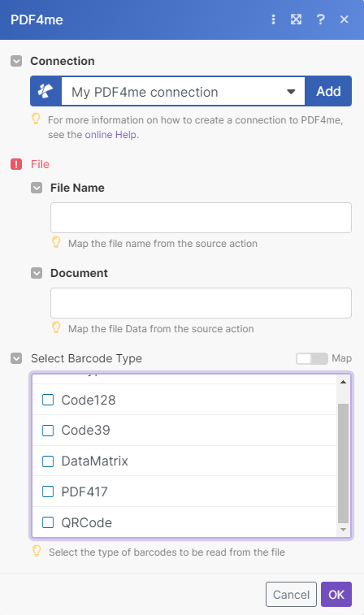Check the PDF417 checkbox

coord(48,492)
